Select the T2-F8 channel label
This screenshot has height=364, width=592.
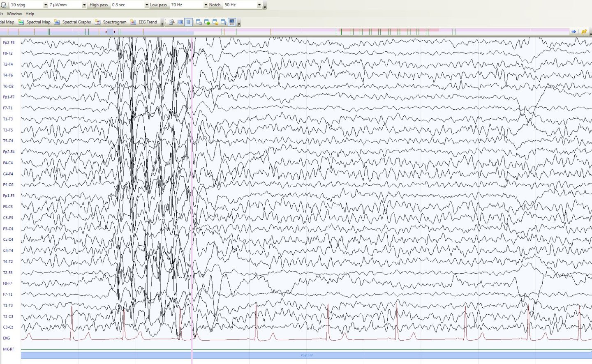8,272
